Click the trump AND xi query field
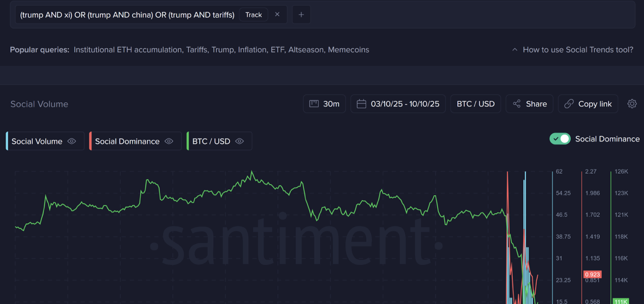Viewport: 644px width, 304px height. pos(151,15)
